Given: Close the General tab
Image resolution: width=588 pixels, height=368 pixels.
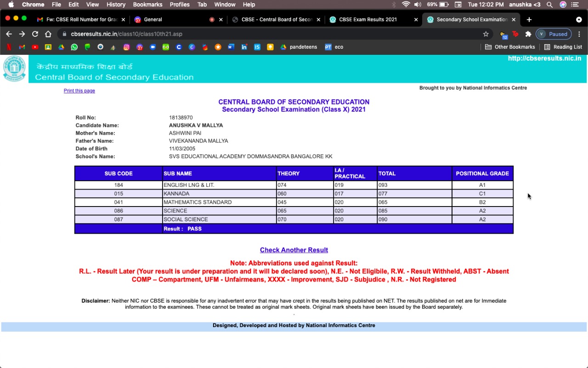Looking at the screenshot, I should (x=220, y=20).
